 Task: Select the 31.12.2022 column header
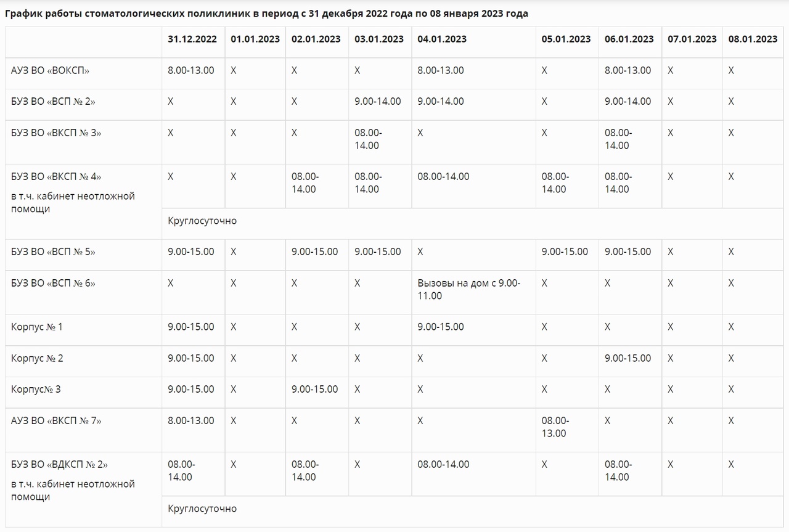pos(192,39)
